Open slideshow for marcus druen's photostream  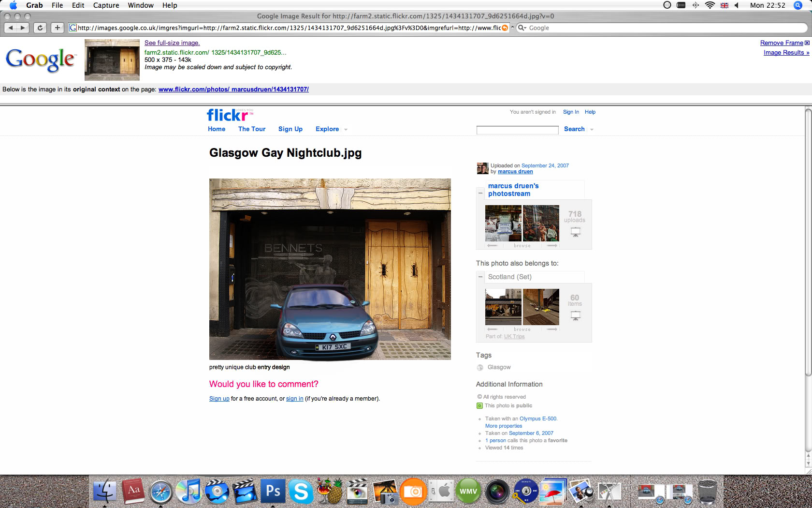(x=575, y=232)
